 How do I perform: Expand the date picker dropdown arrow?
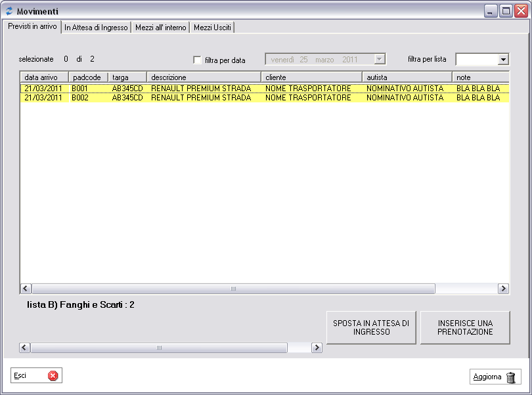[379, 59]
